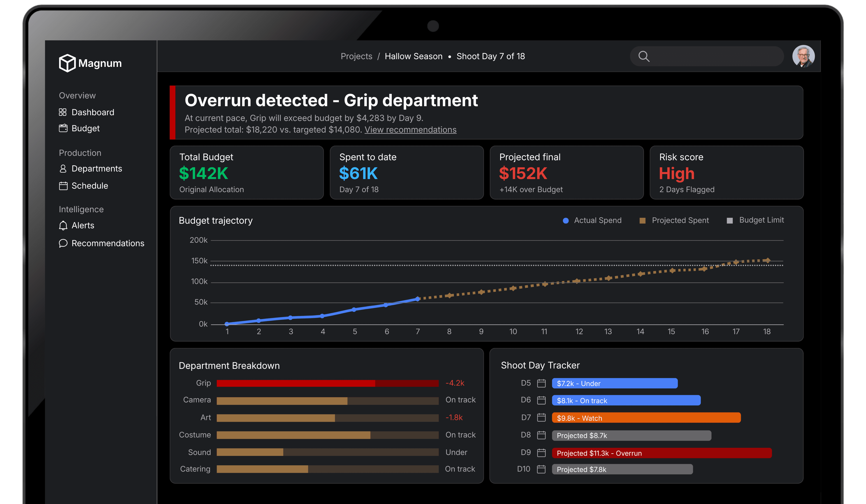Go to Projects breadcrumb
Viewport: 866px width, 504px height.
pos(356,56)
